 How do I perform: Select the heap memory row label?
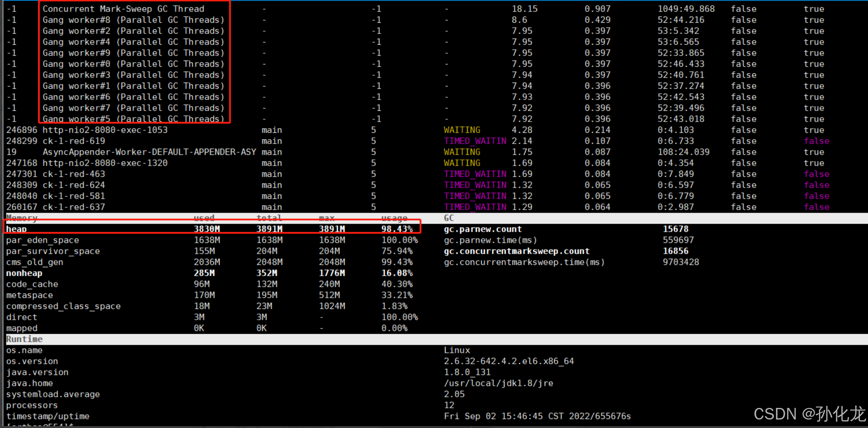17,229
